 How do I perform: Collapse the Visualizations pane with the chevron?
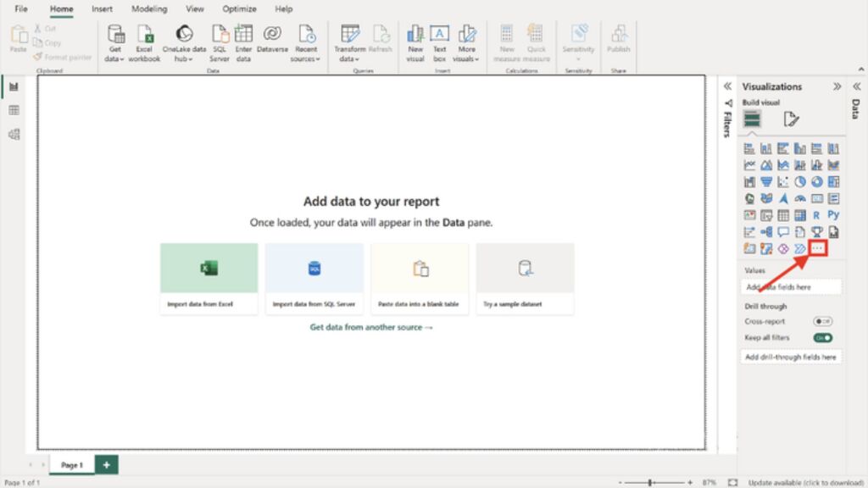click(837, 86)
